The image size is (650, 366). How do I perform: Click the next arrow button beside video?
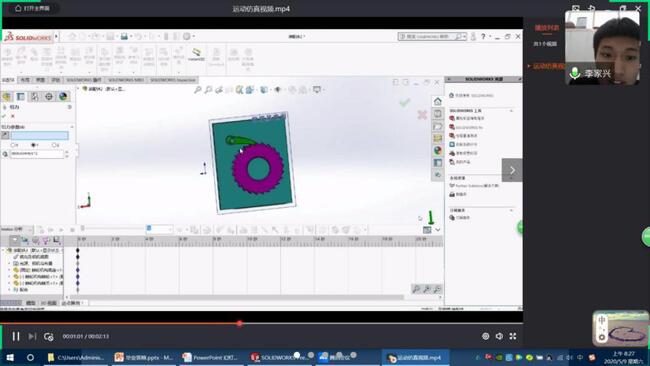point(512,170)
